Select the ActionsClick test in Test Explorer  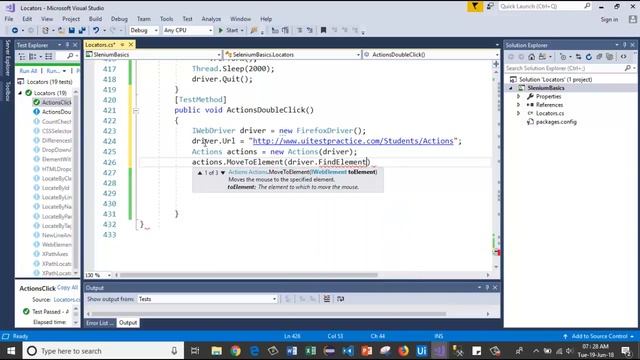52,102
